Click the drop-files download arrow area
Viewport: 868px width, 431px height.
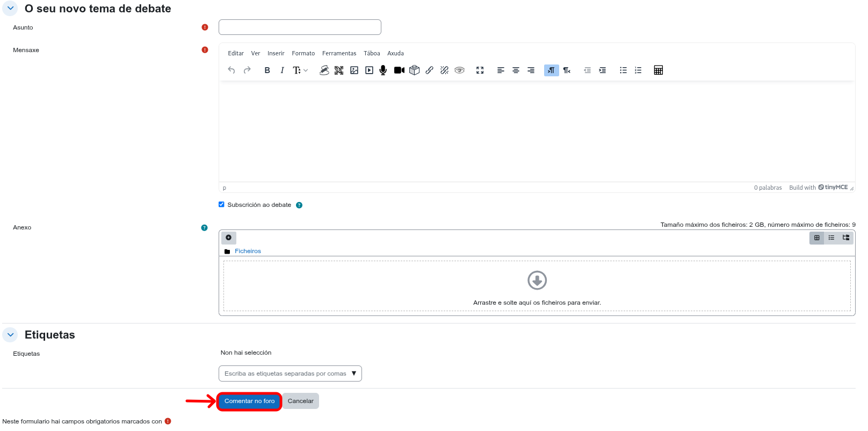tap(537, 280)
